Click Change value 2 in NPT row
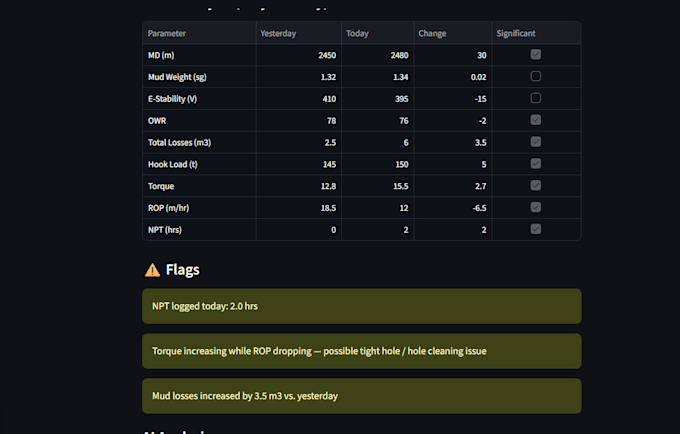680x434 pixels. [452, 230]
